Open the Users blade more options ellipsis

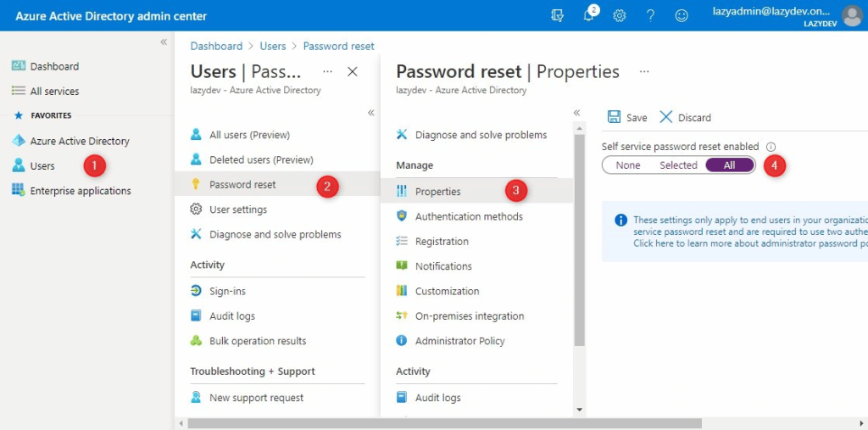(328, 72)
